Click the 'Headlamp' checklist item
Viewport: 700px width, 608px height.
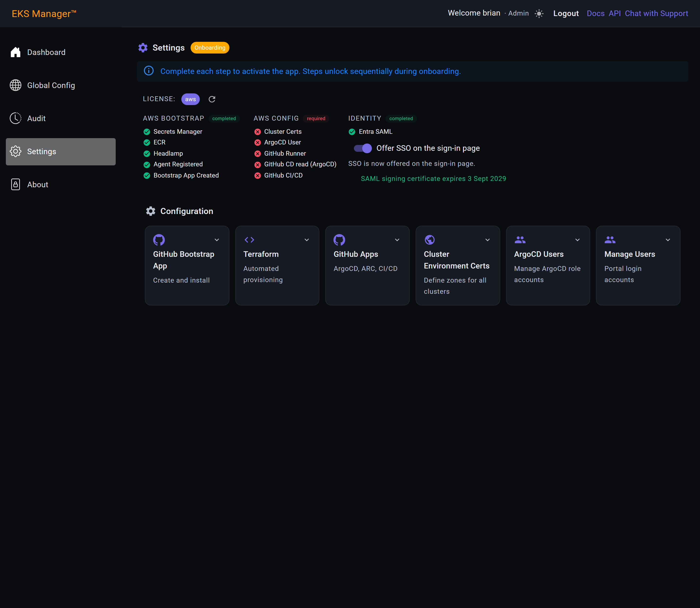(x=168, y=154)
